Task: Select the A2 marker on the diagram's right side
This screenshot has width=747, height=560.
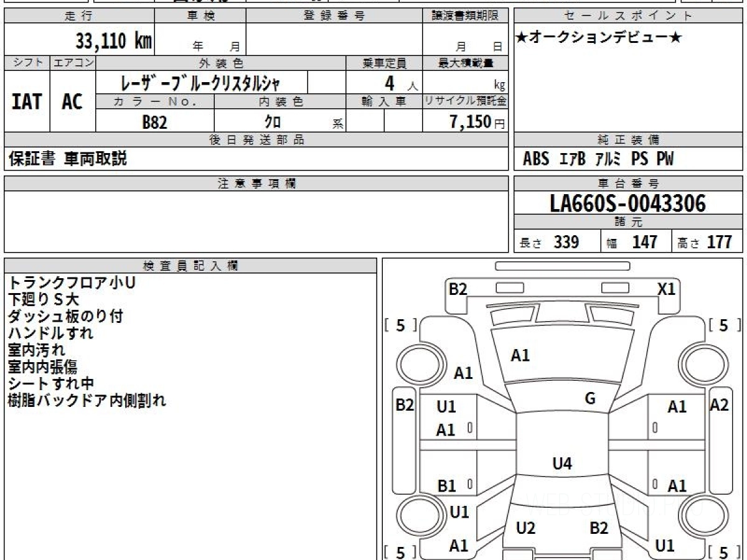Action: (x=719, y=405)
